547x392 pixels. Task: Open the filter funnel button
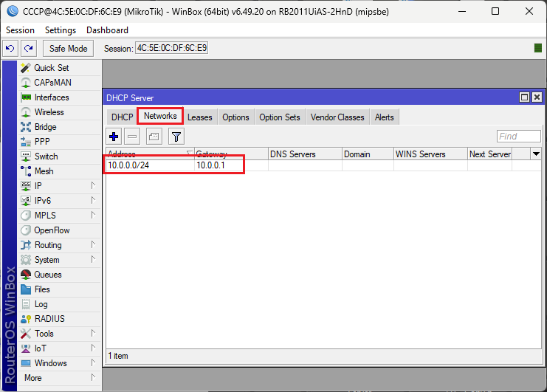coord(176,137)
